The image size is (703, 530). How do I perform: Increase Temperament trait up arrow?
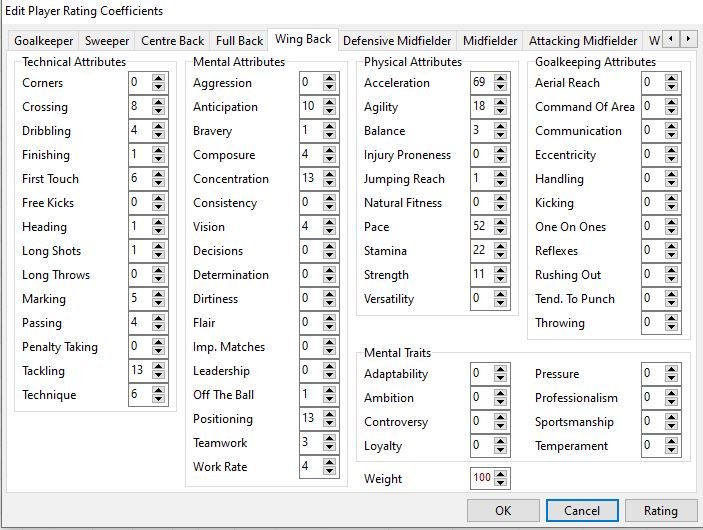click(x=671, y=442)
